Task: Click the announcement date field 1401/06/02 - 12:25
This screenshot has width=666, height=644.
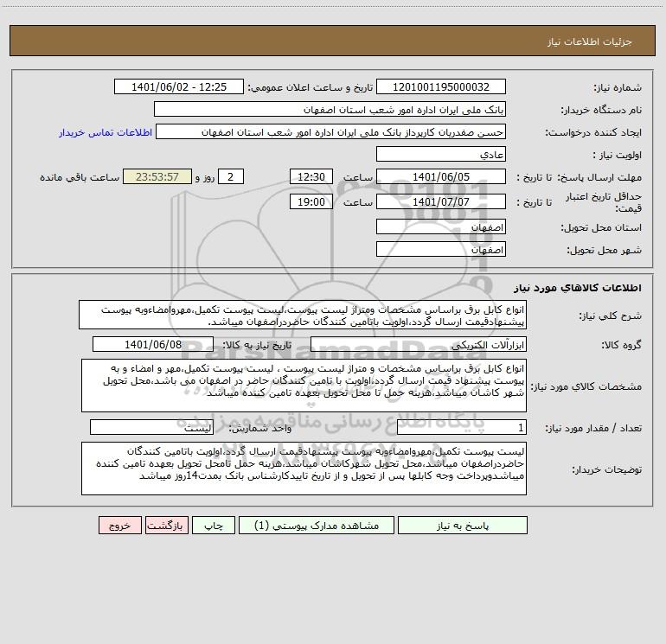Action: 179,87
